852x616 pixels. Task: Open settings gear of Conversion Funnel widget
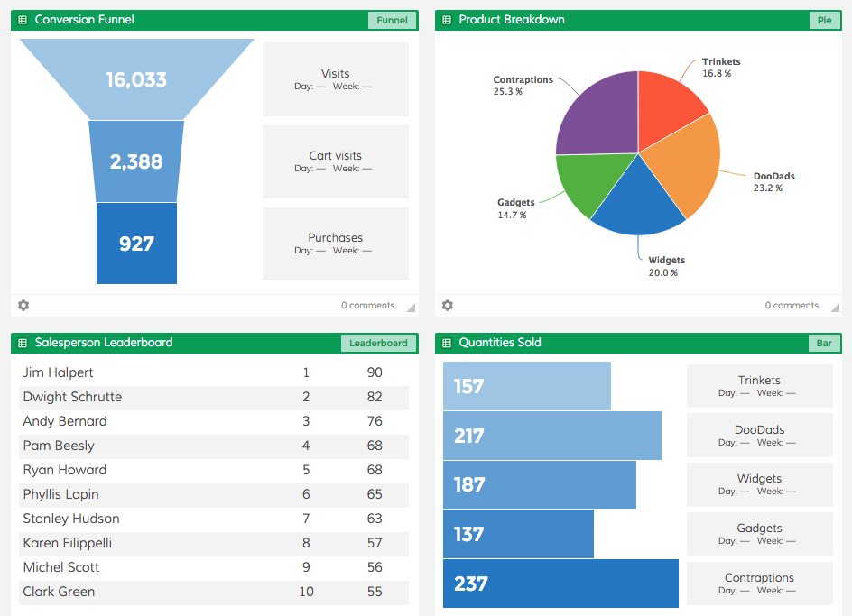click(23, 305)
